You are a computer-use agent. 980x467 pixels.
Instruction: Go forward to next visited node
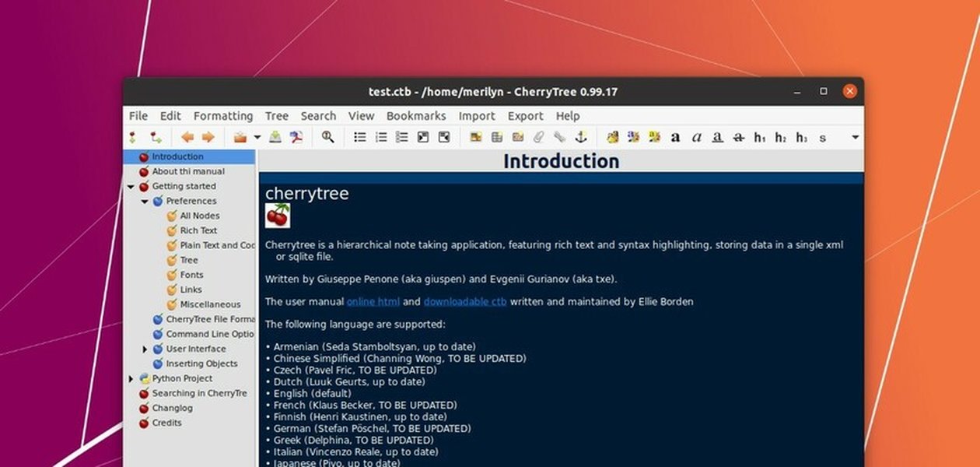[208, 137]
